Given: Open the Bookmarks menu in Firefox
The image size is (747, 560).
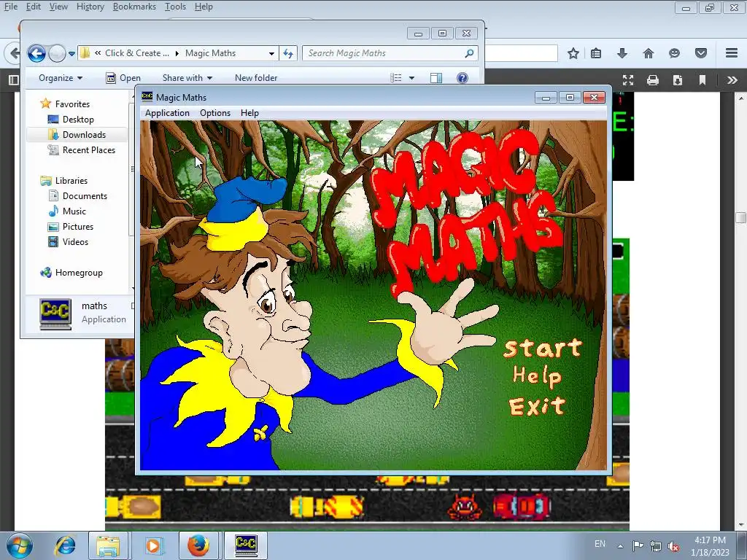Looking at the screenshot, I should pyautogui.click(x=134, y=7).
